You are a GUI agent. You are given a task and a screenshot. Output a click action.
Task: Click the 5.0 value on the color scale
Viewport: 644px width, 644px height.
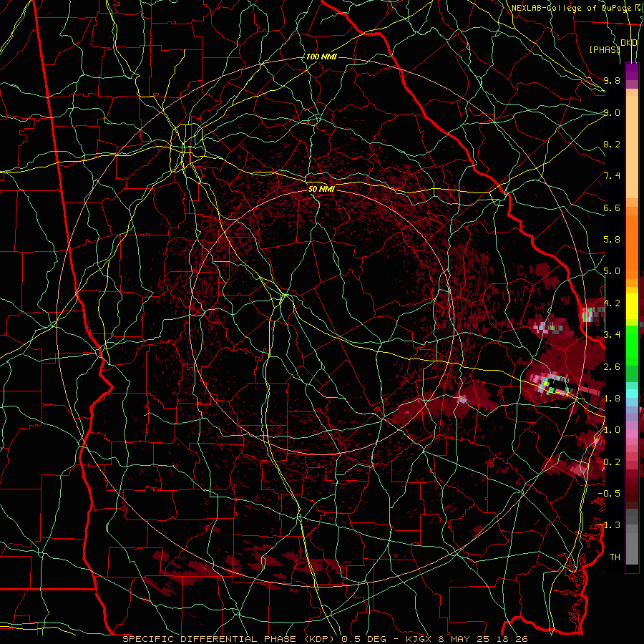(x=612, y=271)
